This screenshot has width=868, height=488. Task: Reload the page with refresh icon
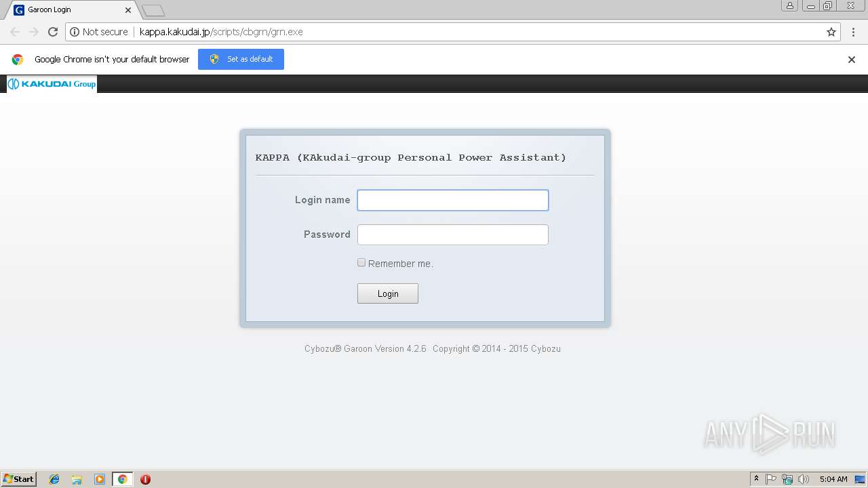[53, 32]
